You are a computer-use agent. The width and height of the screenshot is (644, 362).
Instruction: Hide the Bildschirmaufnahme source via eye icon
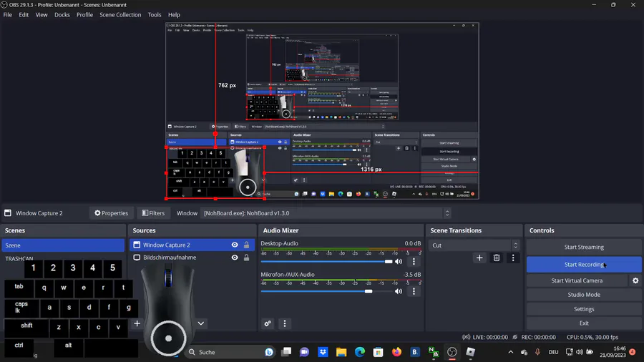235,258
